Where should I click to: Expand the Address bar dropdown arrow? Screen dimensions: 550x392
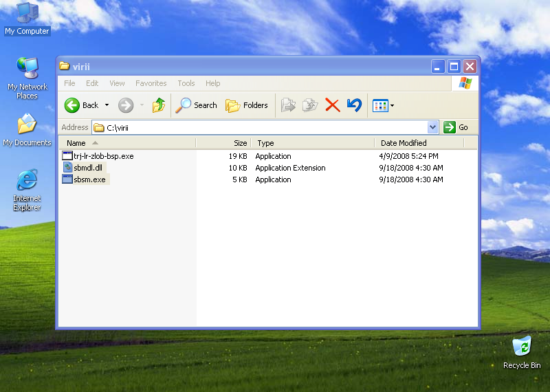[x=432, y=127]
